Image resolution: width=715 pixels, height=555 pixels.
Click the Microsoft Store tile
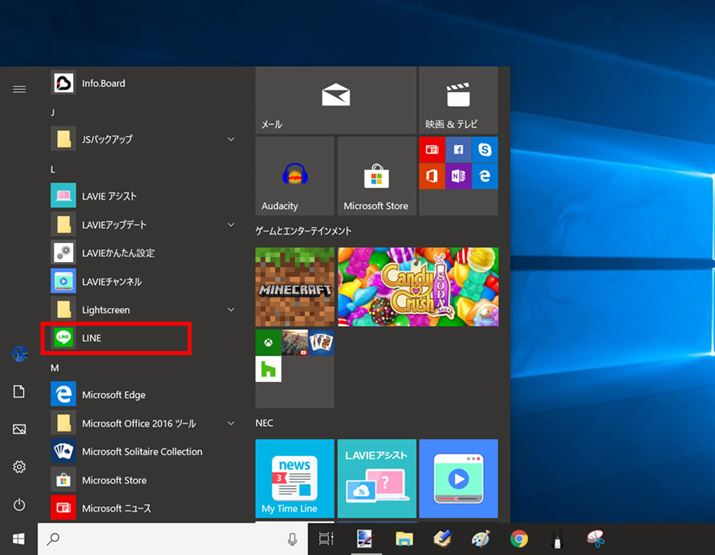[376, 177]
